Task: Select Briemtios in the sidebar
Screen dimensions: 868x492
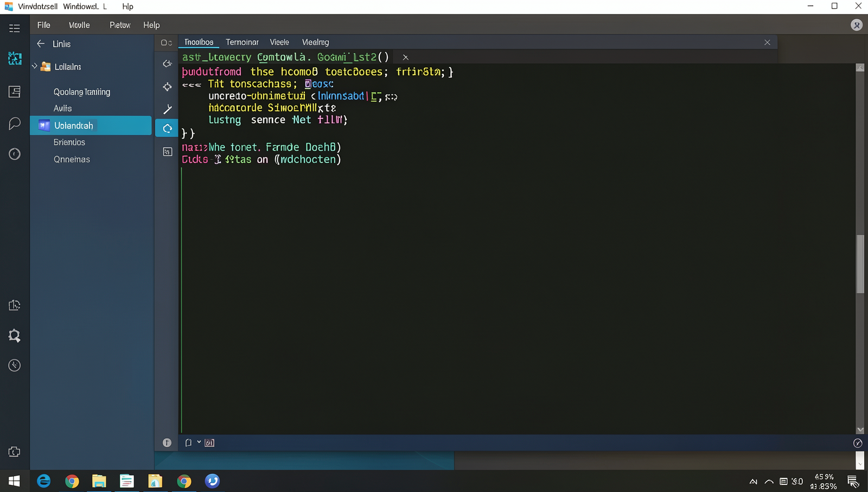Action: (x=69, y=142)
